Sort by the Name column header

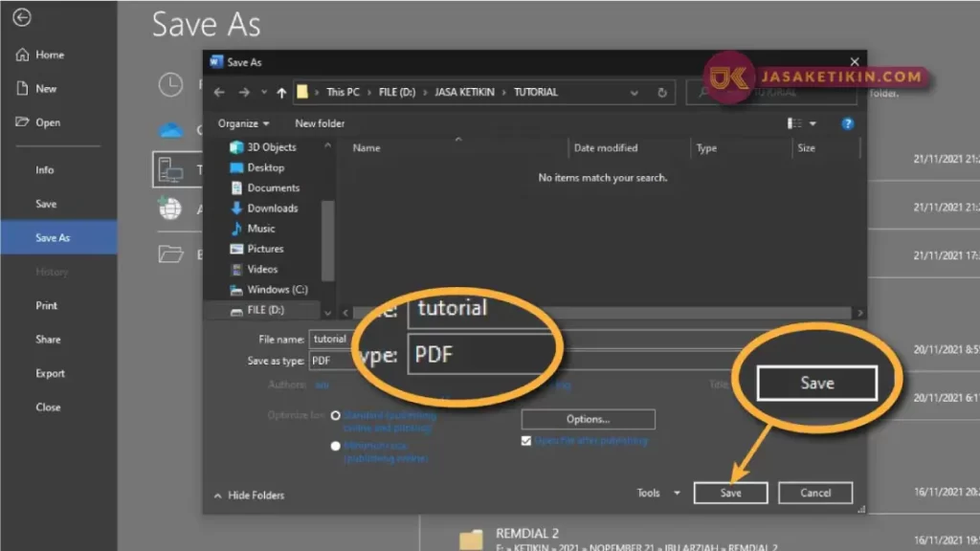coord(367,148)
